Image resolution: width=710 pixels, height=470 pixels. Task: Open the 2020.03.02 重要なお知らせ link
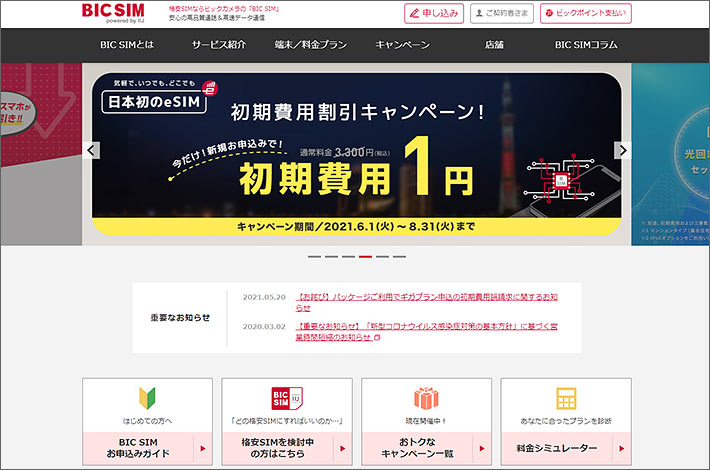[x=427, y=331]
